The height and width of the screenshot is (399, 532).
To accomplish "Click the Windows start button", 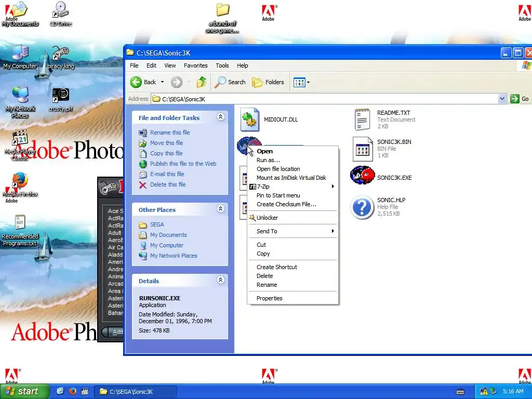I will (x=24, y=392).
